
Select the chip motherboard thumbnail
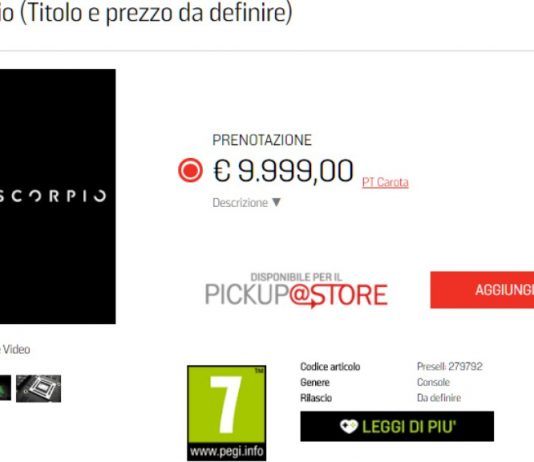click(38, 388)
